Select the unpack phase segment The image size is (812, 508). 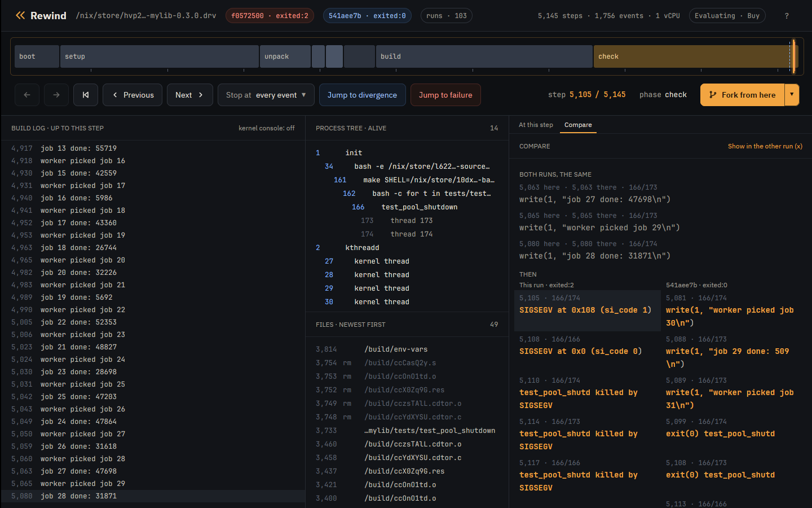point(285,56)
